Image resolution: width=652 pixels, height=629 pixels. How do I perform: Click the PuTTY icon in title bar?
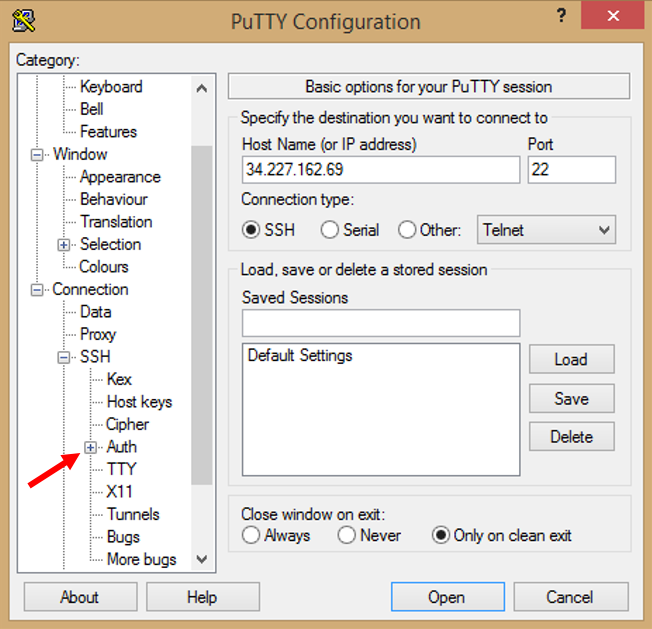[x=26, y=20]
